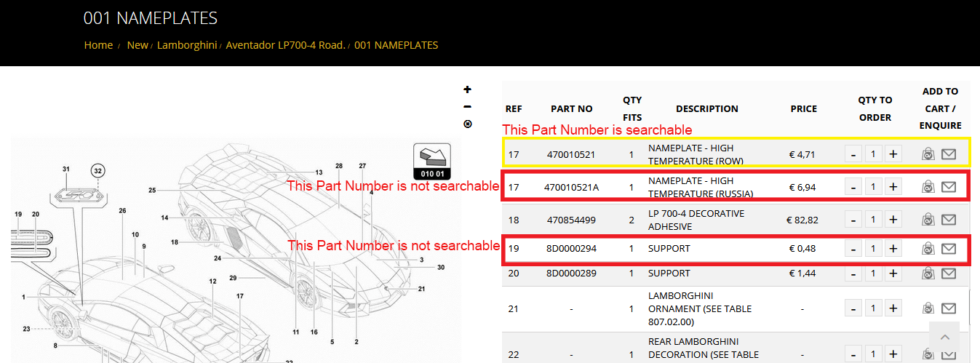The width and height of the screenshot is (980, 363).
Task: Open 001 NAMEPLATES breadcrumb link
Action: click(396, 45)
